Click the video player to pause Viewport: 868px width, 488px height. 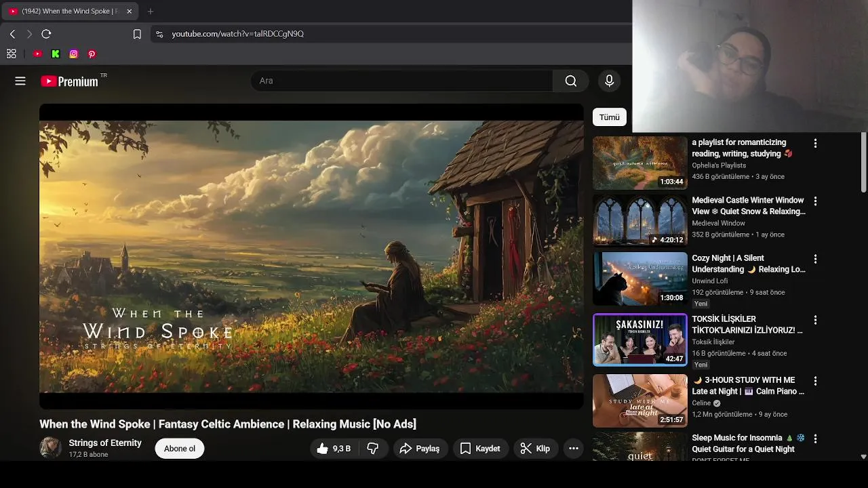click(x=311, y=256)
